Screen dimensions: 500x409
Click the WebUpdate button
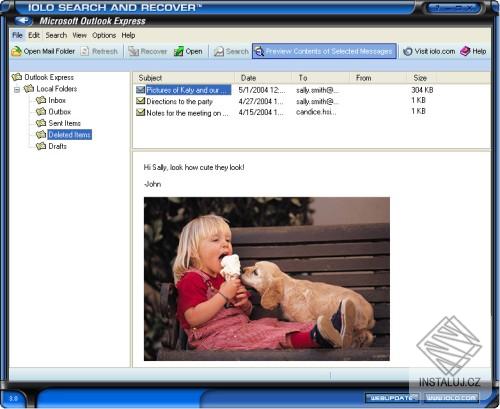393,398
